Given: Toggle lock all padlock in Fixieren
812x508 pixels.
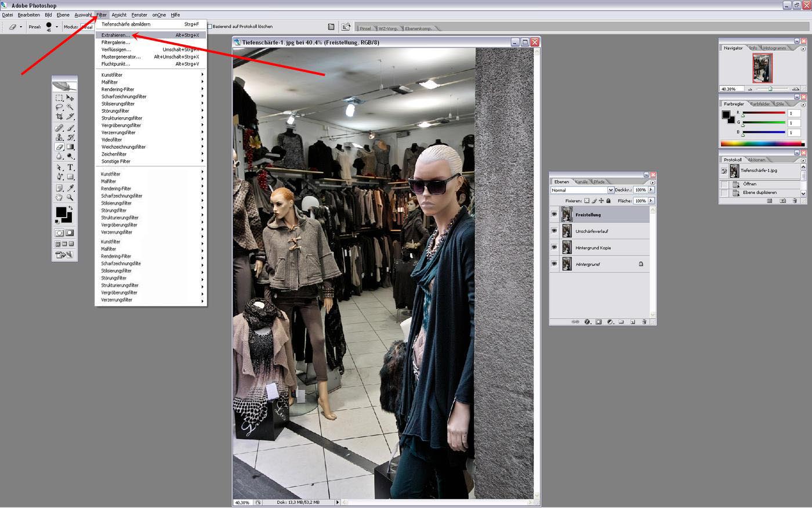Looking at the screenshot, I should [x=608, y=201].
